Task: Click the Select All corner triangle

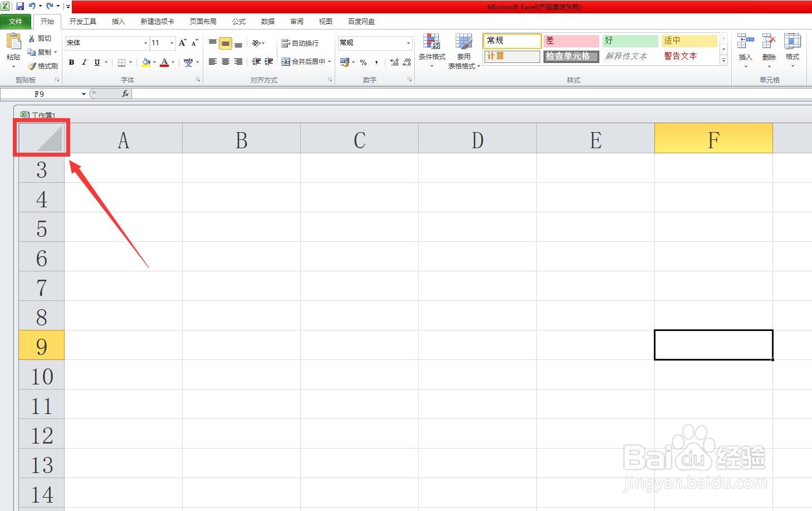Action: 42,138
